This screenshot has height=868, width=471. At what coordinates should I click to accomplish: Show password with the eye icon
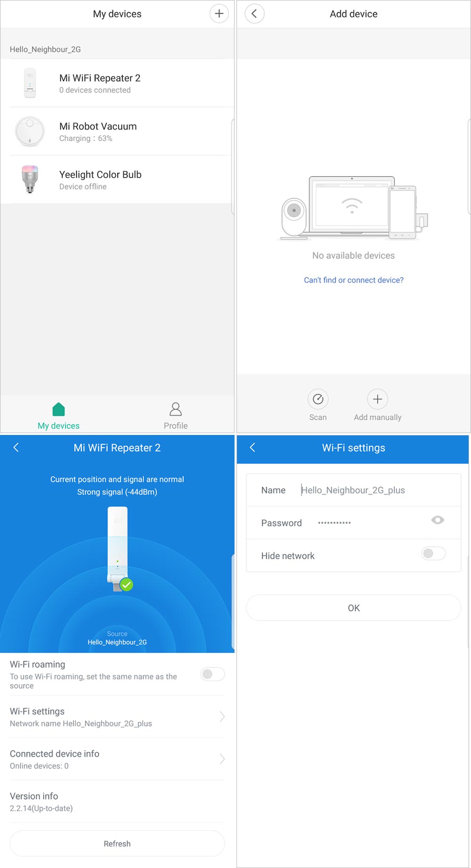pyautogui.click(x=438, y=520)
